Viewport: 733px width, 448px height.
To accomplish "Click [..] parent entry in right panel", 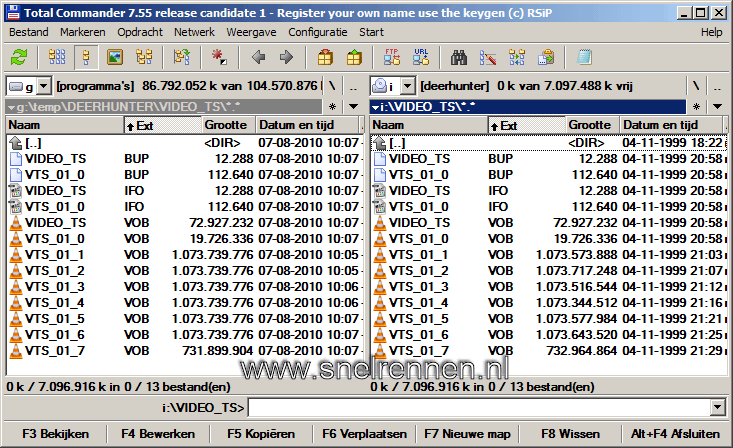I will 550,143.
